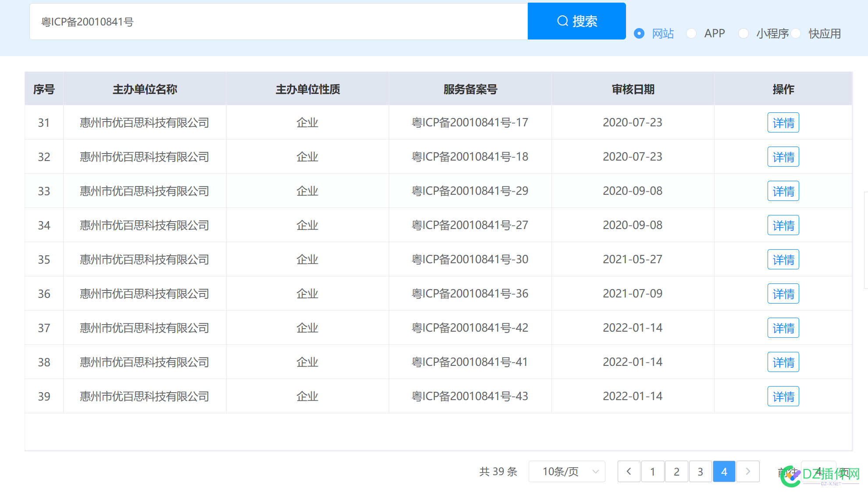Click date 2021-05-27 in row 35
The height and width of the screenshot is (494, 868).
[x=633, y=259]
